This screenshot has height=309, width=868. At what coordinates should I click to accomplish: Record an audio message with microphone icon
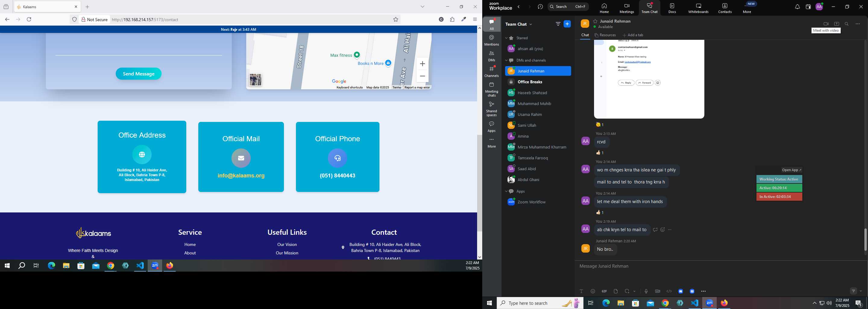tap(646, 291)
